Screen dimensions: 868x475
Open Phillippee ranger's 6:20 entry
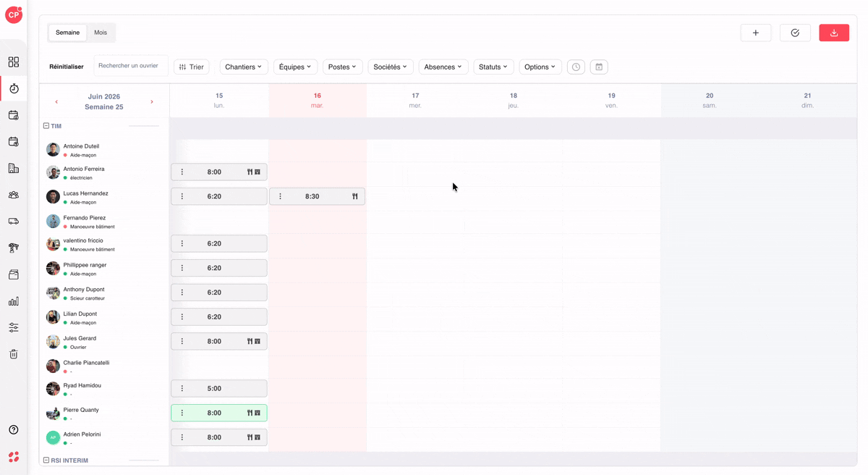[x=219, y=268]
